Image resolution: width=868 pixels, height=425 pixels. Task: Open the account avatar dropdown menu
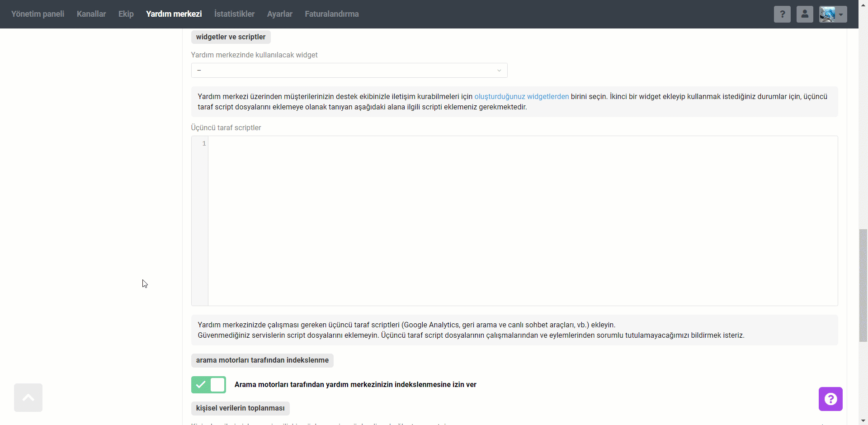833,14
